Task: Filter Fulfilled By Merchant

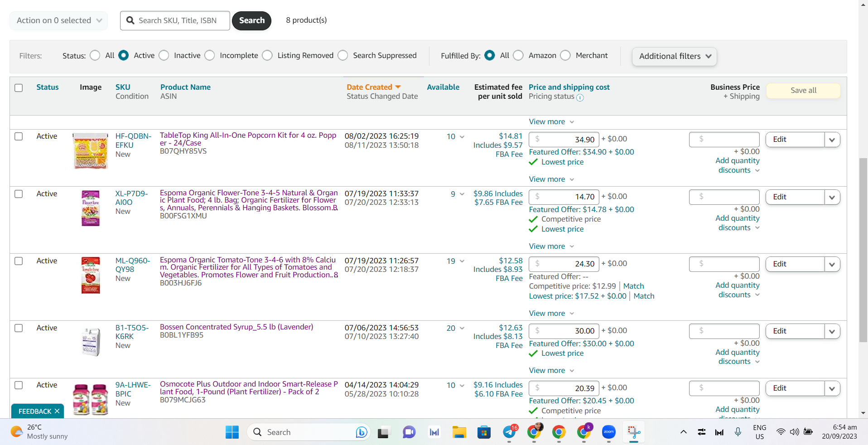Action: (565, 55)
